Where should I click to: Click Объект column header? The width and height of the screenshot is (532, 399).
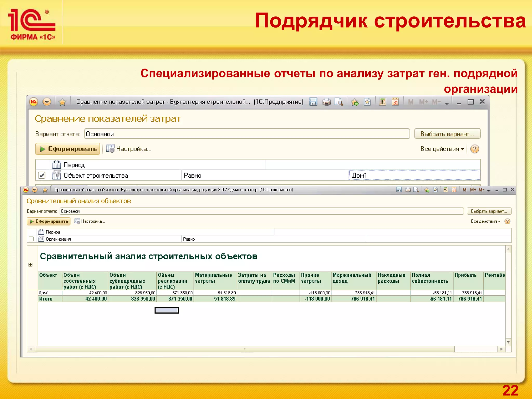pos(50,281)
